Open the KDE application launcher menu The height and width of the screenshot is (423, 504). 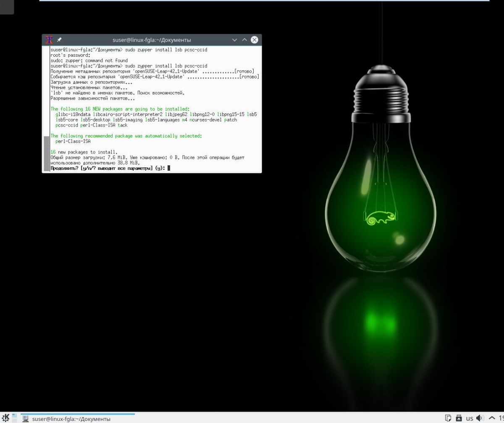click(6, 418)
